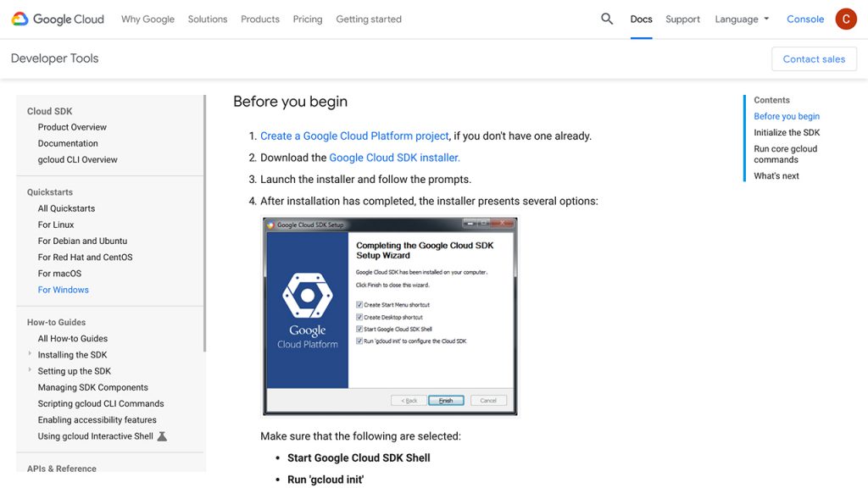This screenshot has width=868, height=488.
Task: Click the Cloud SDK sidebar heading
Action: [x=50, y=111]
